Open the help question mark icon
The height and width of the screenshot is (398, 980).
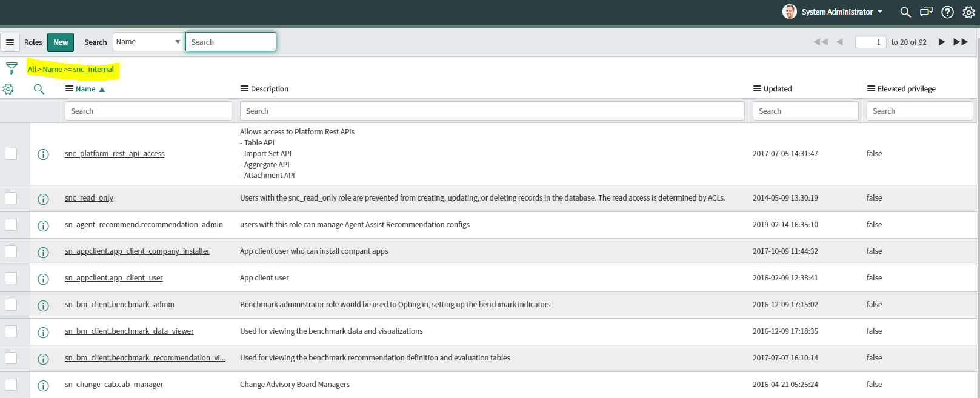[x=947, y=12]
